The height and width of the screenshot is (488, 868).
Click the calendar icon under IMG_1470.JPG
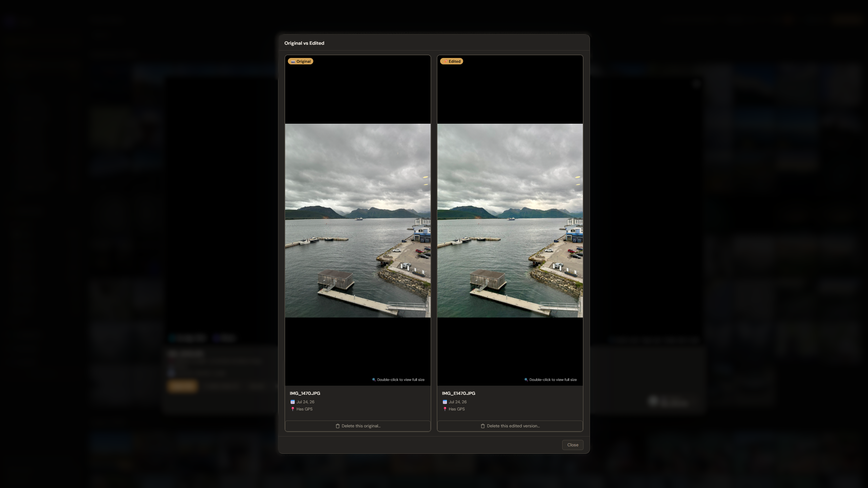pos(293,402)
